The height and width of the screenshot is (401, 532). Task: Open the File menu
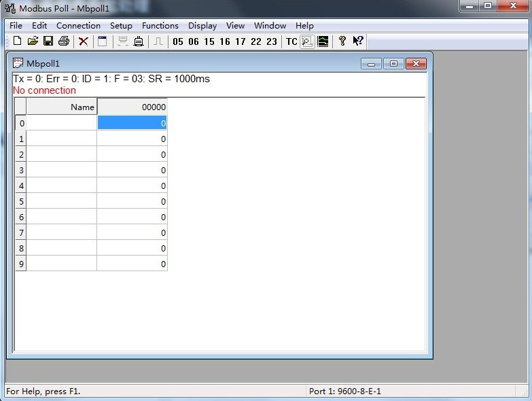click(16, 25)
